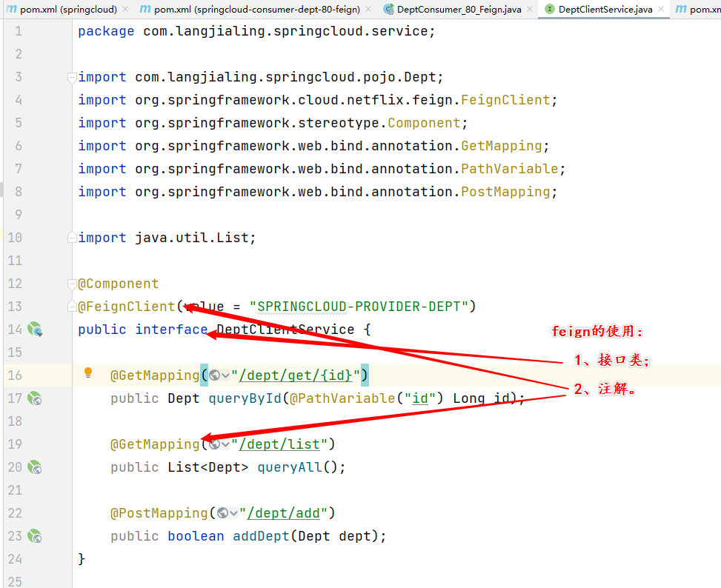Click the interface icon on the DeptClientService.java tab

[550, 9]
